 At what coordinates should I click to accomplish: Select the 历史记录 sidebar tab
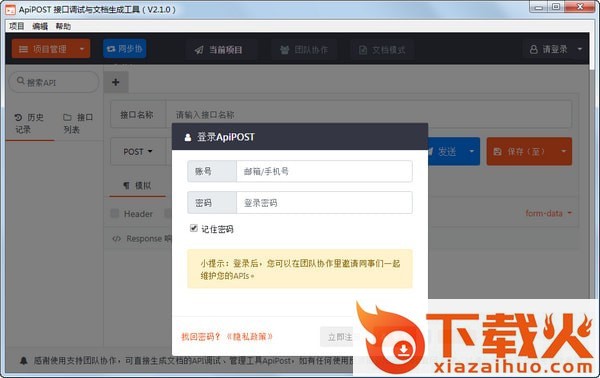pyautogui.click(x=29, y=123)
